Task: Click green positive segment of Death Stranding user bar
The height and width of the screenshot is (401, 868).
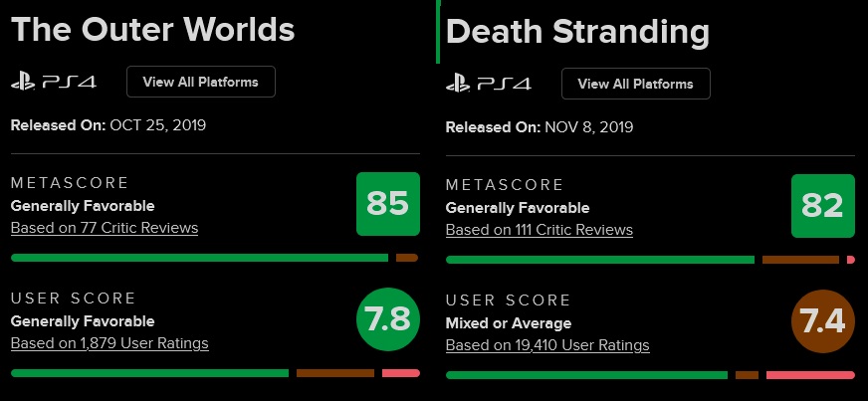Action: pos(586,375)
